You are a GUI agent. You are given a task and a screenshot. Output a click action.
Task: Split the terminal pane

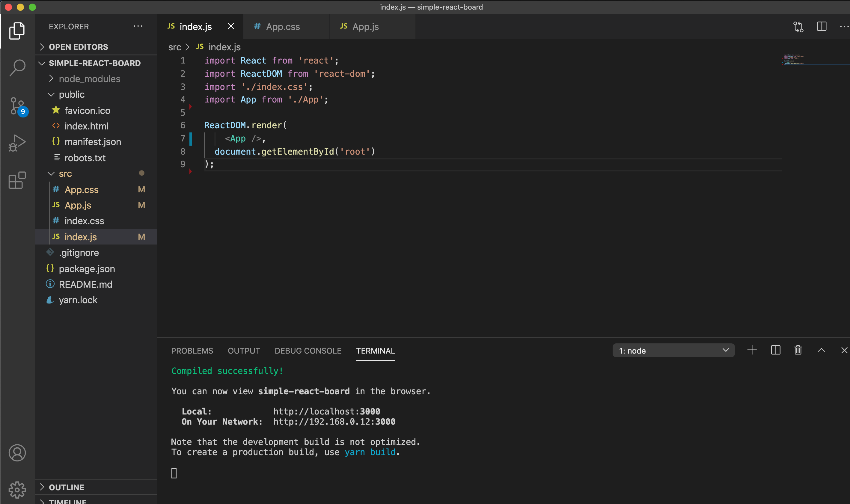coord(775,350)
